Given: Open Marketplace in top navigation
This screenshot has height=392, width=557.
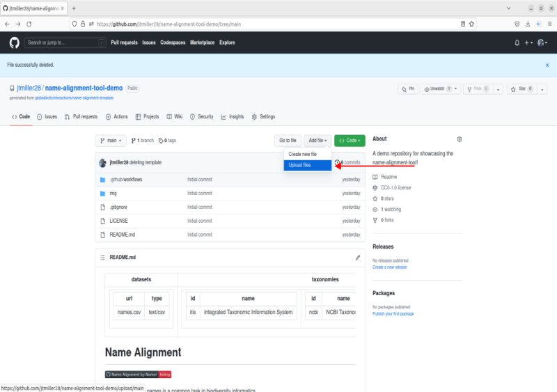Looking at the screenshot, I should pos(202,42).
